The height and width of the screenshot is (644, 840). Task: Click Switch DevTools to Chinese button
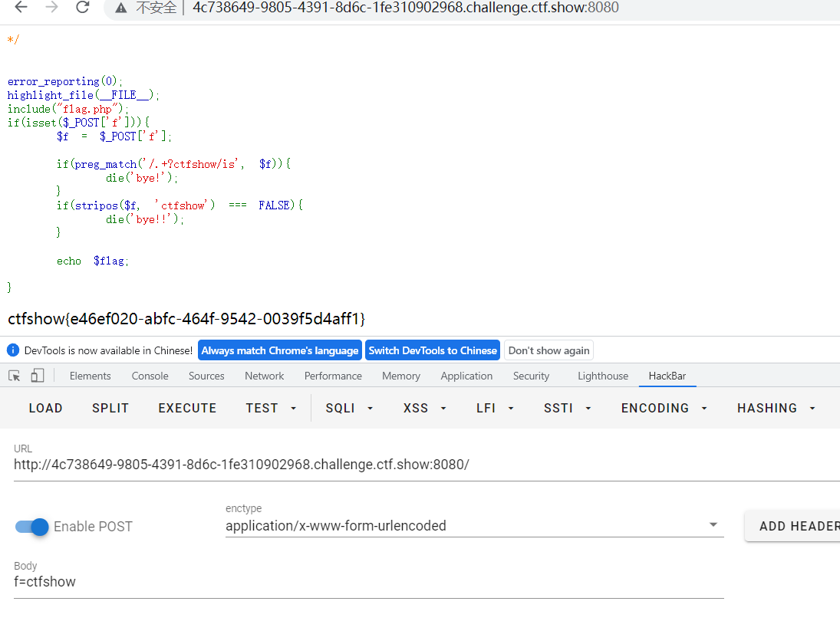pos(433,350)
